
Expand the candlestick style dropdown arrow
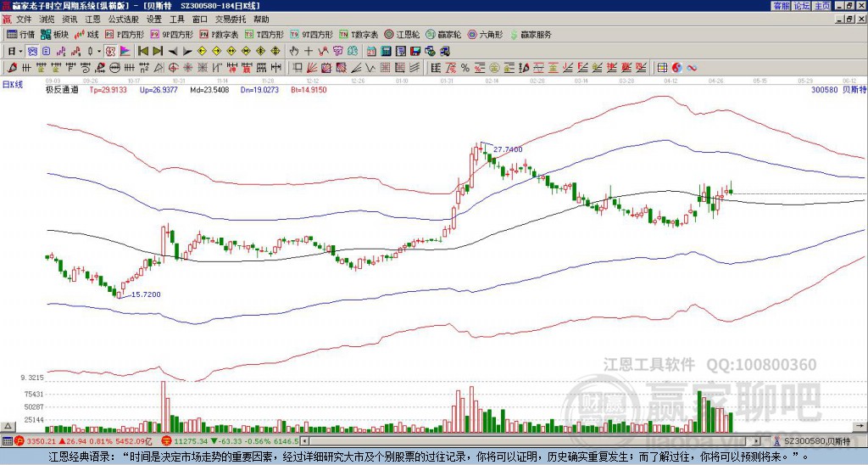pos(99,51)
